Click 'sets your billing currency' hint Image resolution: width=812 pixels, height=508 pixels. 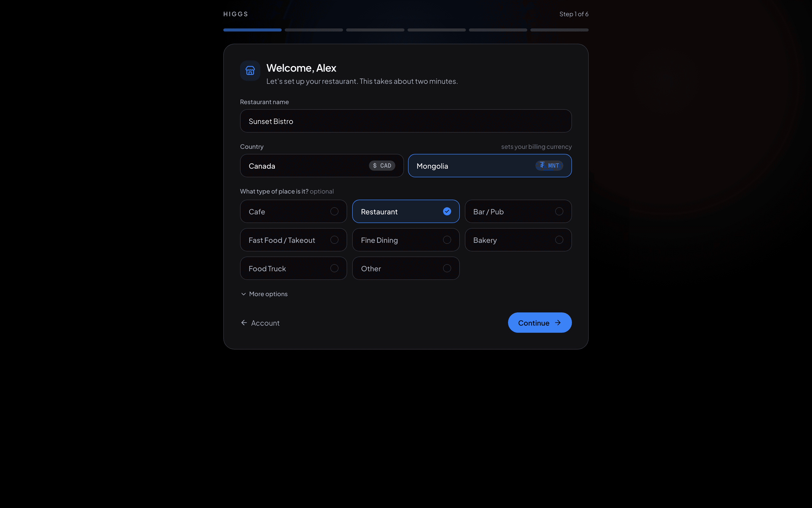[536, 147]
